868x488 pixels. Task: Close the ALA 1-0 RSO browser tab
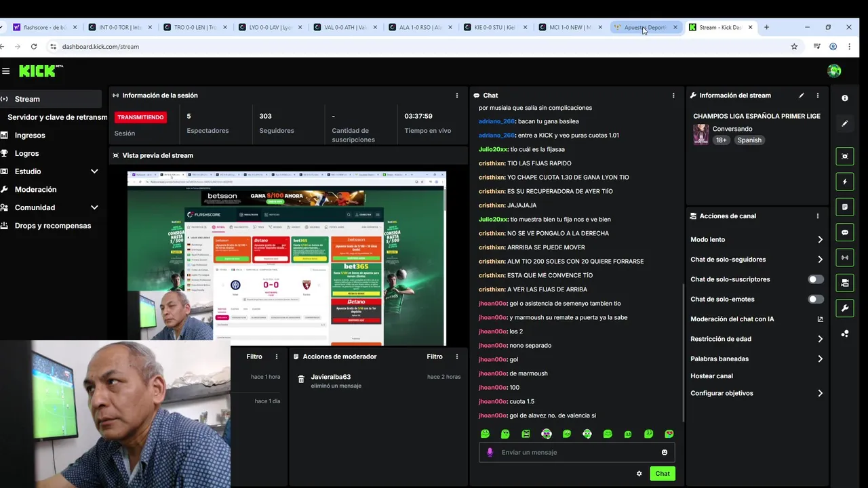click(x=450, y=27)
